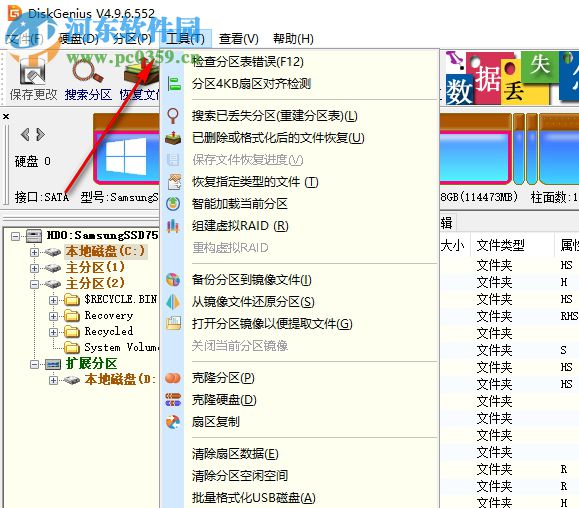Click the $RECYCLE.BIN folder icon
The width and height of the screenshot is (579, 508).
coord(72,299)
